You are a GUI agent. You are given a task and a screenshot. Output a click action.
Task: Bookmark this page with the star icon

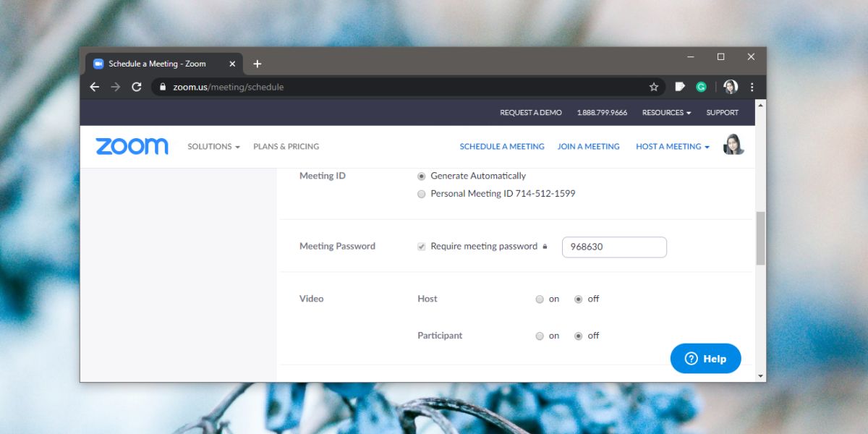[x=654, y=87]
